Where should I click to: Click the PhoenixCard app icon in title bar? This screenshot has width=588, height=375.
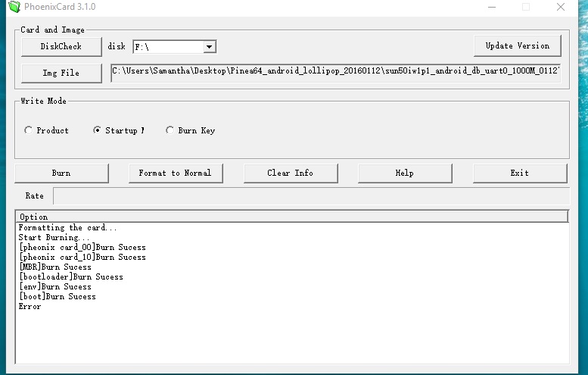pyautogui.click(x=11, y=8)
